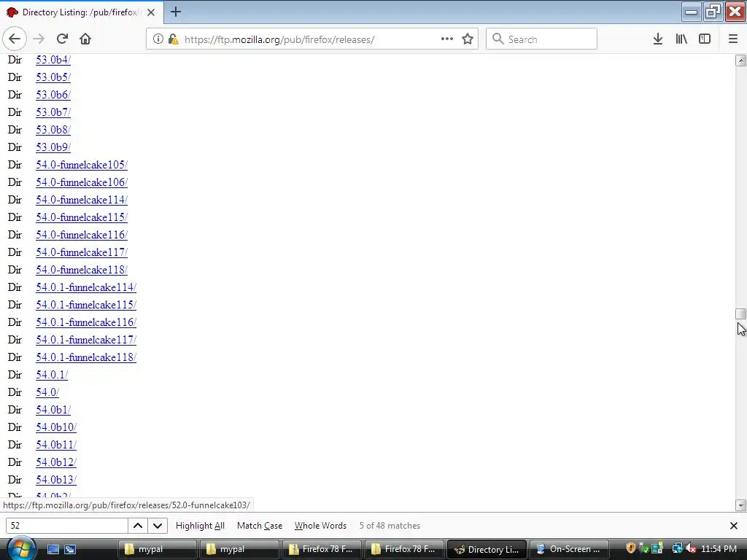
Task: Jump to previous find match
Action: point(138,526)
